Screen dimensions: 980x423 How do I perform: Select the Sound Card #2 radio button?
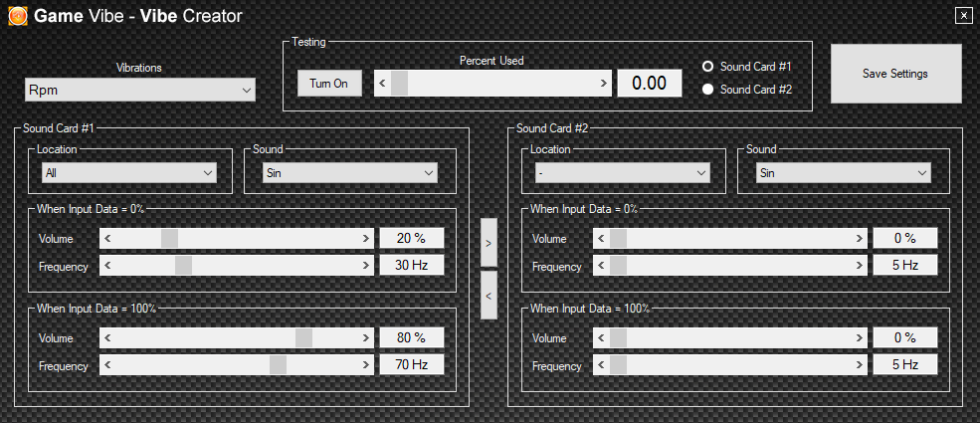point(708,90)
